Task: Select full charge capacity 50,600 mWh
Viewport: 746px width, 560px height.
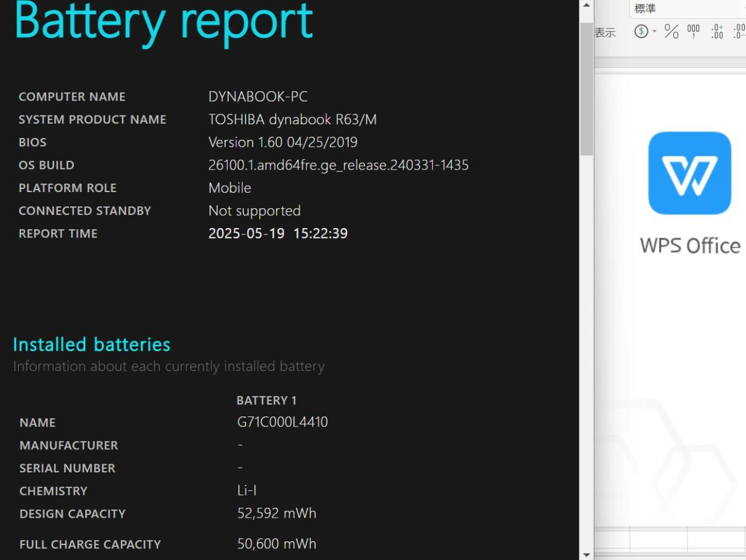Action: [x=277, y=544]
